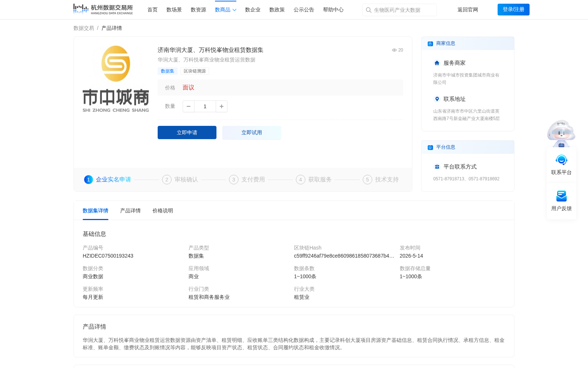Click the publish date 2026-5-14
This screenshot has height=368, width=588.
coord(411,256)
